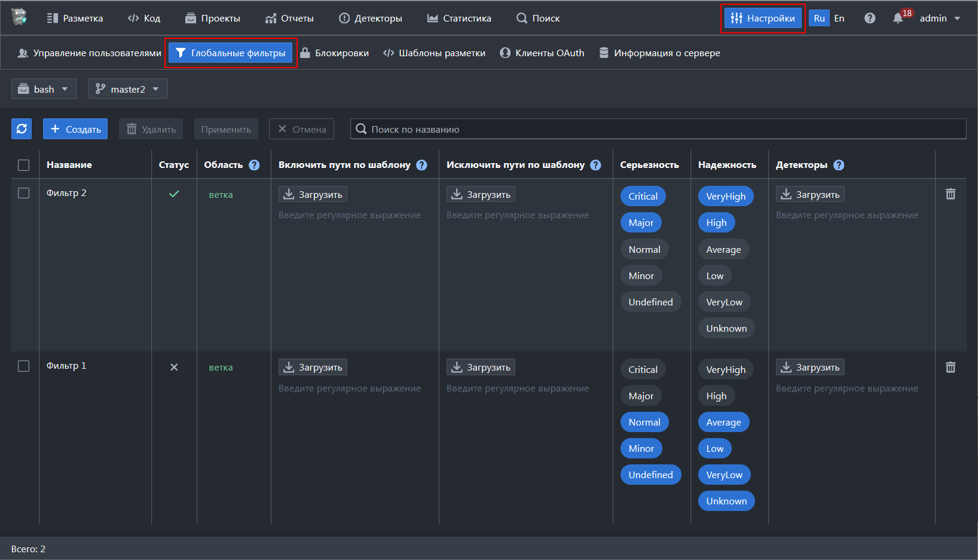Check the Фильтр 2 row checkbox
978x560 pixels.
[24, 193]
